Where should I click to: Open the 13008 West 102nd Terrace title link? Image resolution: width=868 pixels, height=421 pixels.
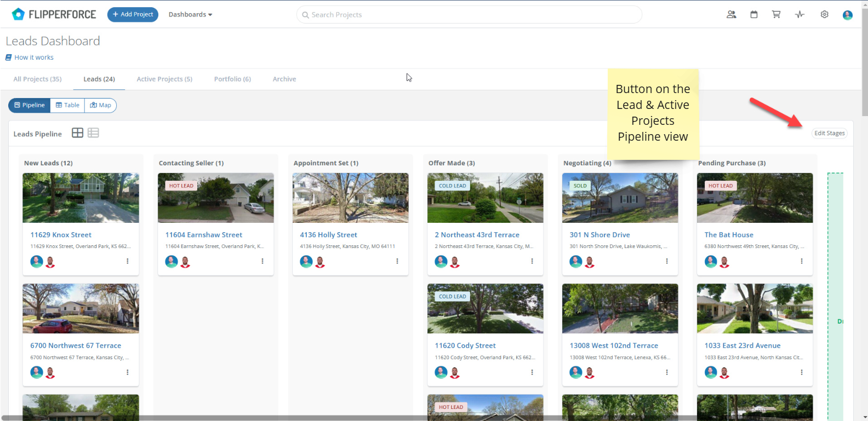click(614, 345)
